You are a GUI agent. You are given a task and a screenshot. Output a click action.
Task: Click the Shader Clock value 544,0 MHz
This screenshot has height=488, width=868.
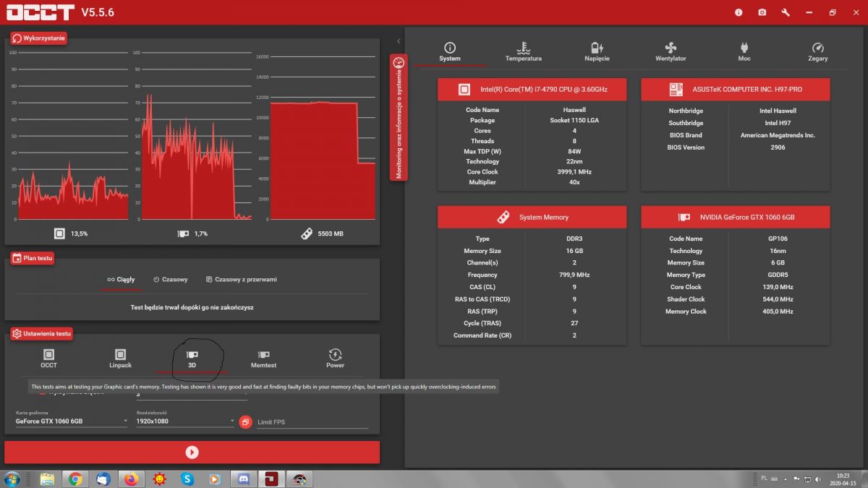778,299
